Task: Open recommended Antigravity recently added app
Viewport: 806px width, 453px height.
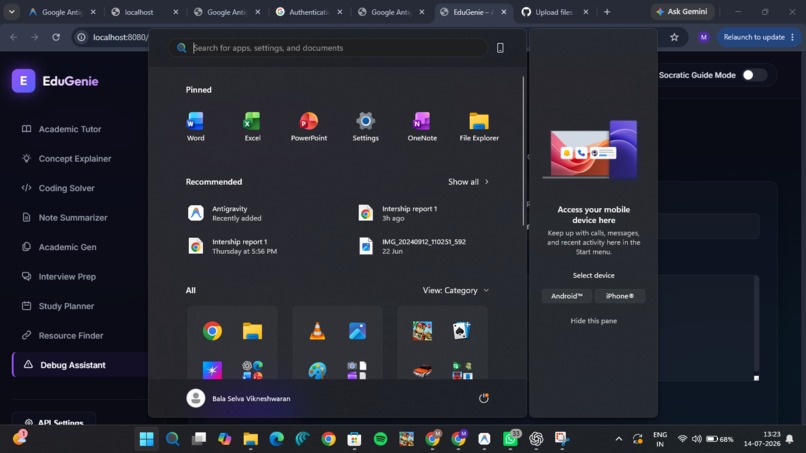Action: (x=225, y=213)
